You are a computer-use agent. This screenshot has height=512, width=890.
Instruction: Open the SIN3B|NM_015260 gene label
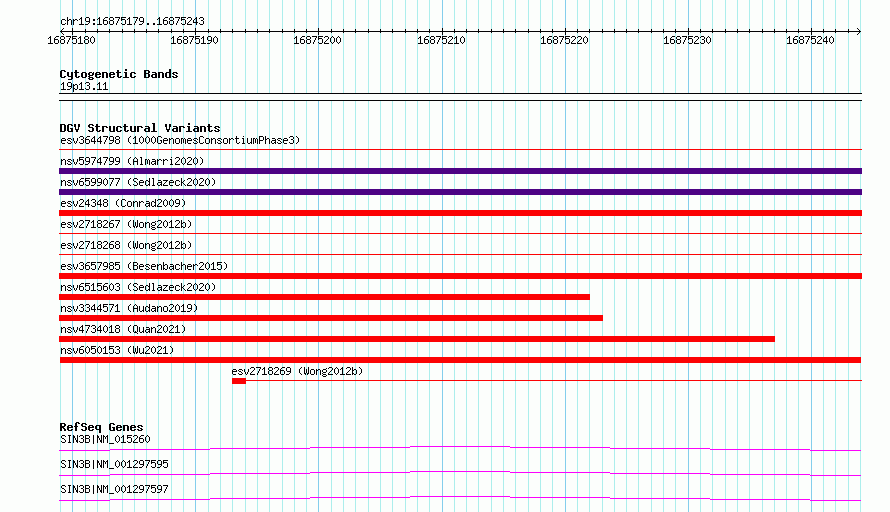pos(105,439)
